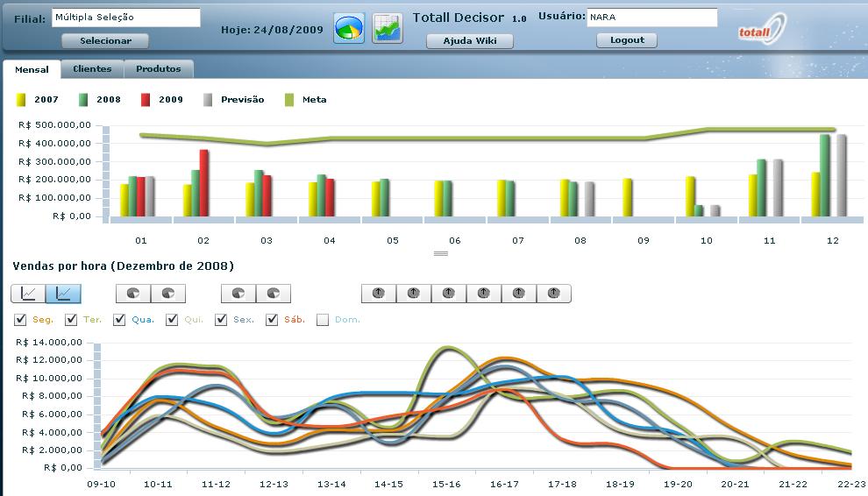Enable the Dom. weekday checkbox

coord(323,320)
